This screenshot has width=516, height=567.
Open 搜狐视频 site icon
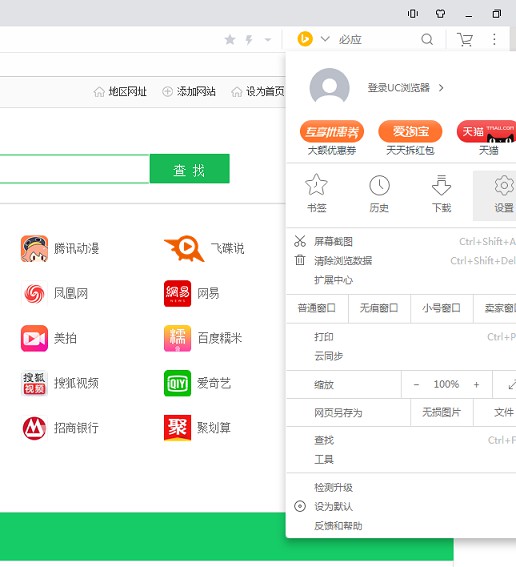tap(34, 383)
